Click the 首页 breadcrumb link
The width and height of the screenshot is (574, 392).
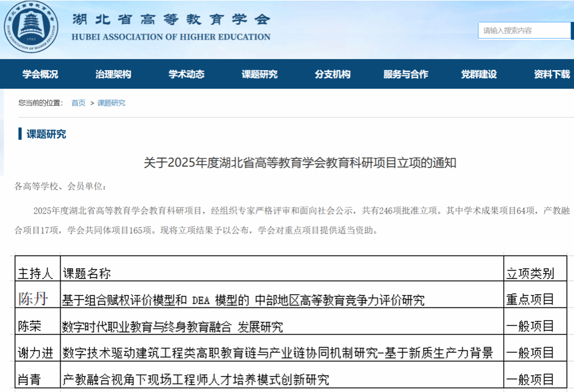pos(78,103)
